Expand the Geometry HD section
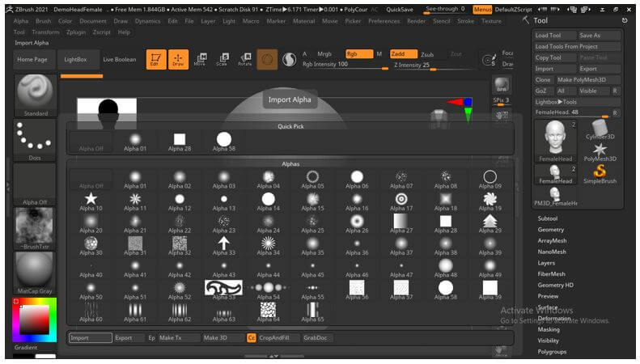The height and width of the screenshot is (364, 640). click(556, 286)
